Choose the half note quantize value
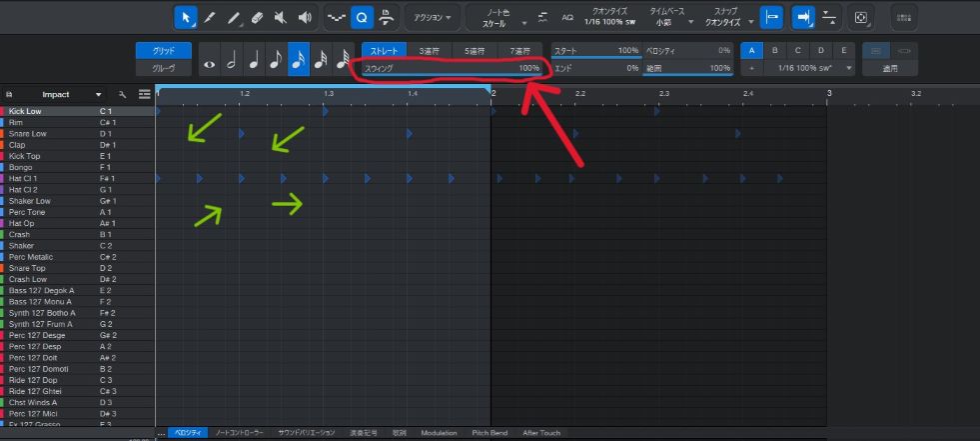Screen dimensions: 980x441 coord(232,60)
